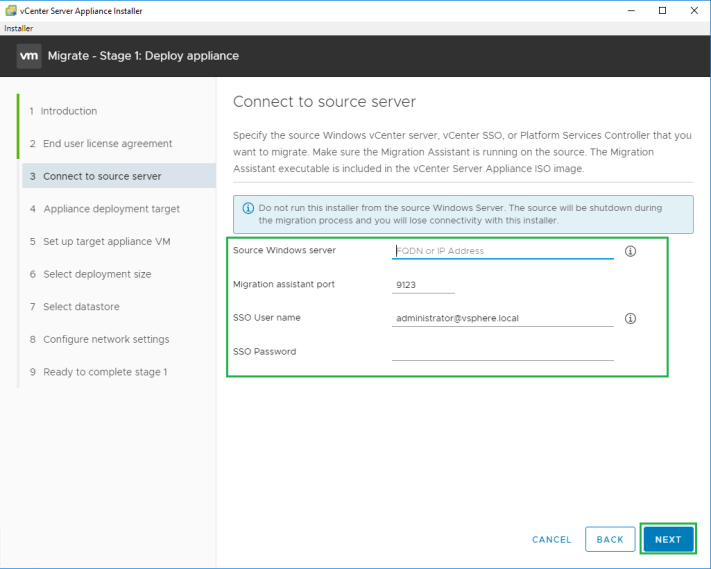711x569 pixels.
Task: Go to step 1 Introduction
Action: tap(68, 111)
